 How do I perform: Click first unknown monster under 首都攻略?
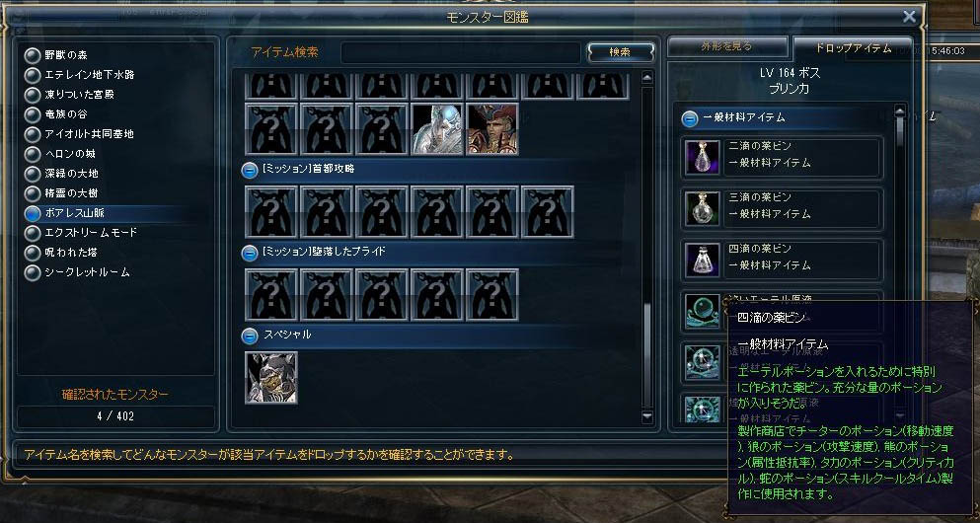click(271, 212)
